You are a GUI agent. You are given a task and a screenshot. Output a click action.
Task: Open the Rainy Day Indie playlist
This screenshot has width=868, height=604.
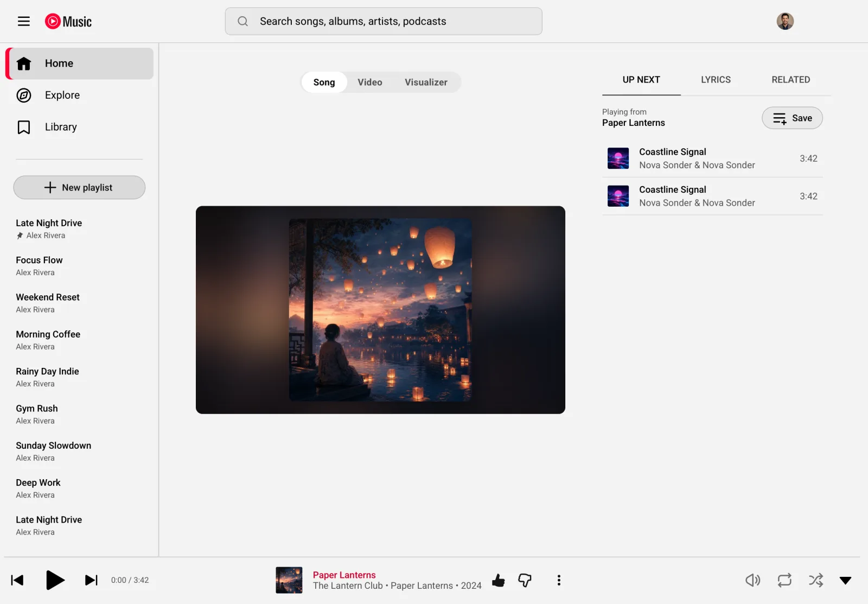click(x=79, y=377)
